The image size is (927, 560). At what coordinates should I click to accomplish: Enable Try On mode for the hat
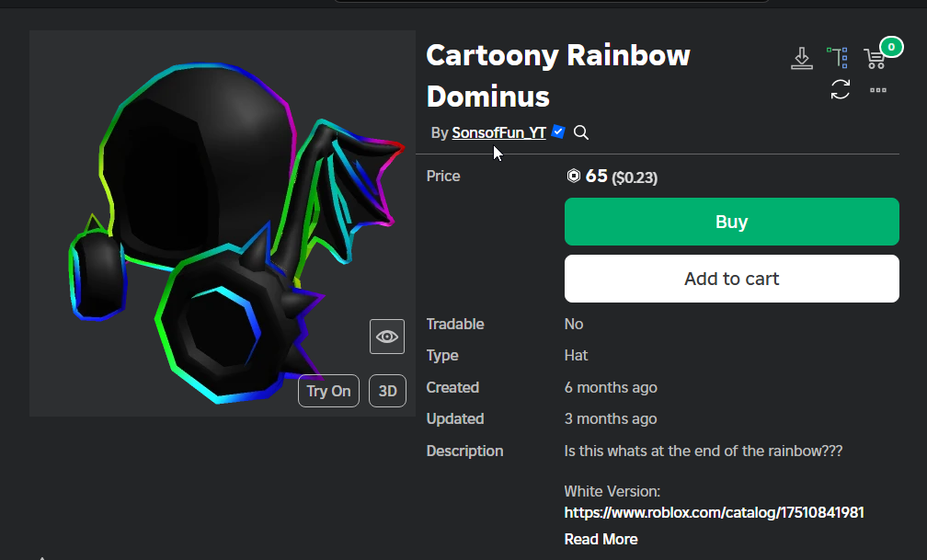coord(328,390)
